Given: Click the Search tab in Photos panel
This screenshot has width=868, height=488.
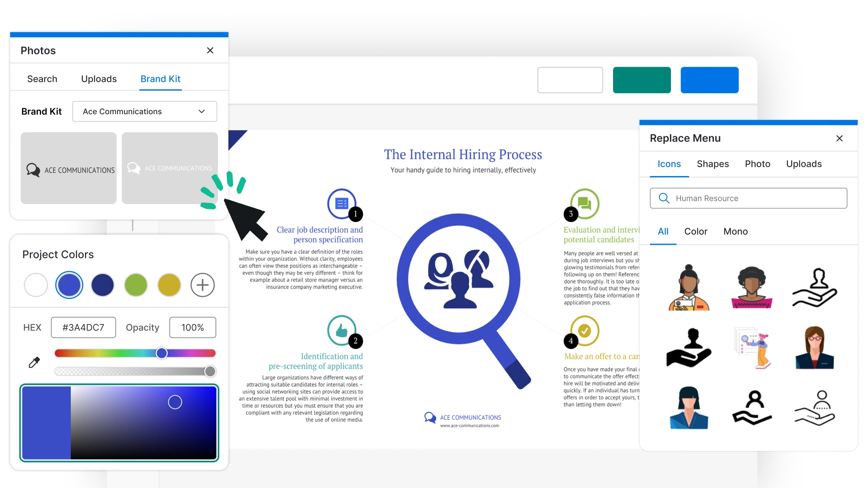Looking at the screenshot, I should click(42, 78).
